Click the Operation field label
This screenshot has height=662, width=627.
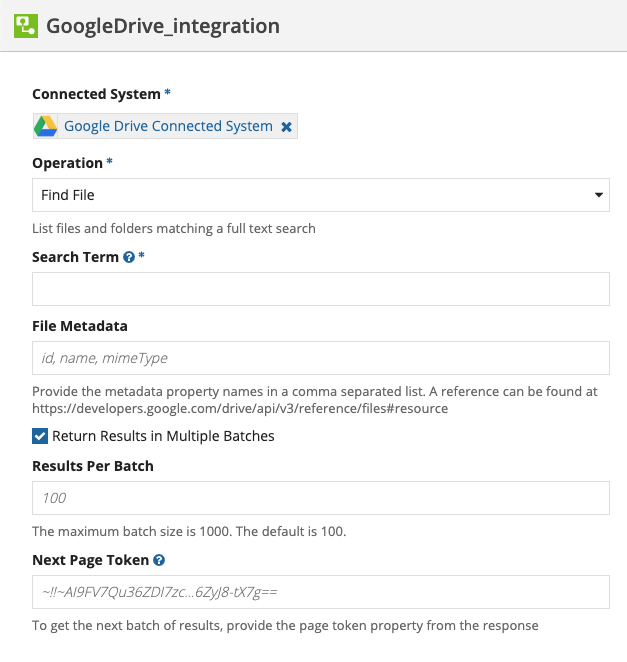pos(68,163)
